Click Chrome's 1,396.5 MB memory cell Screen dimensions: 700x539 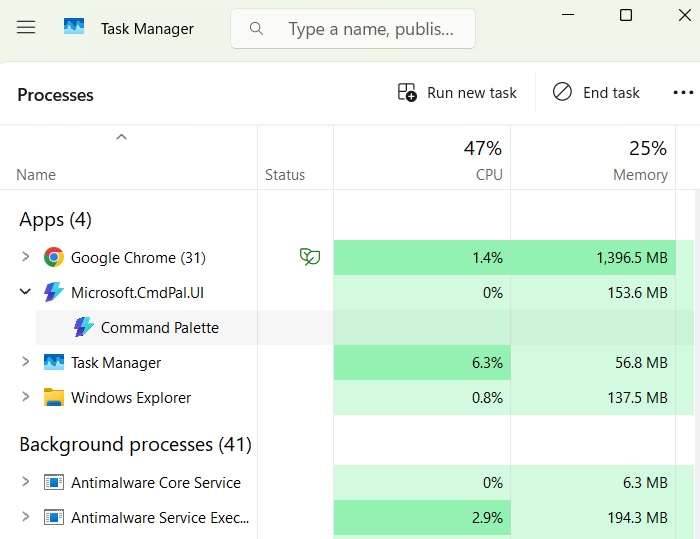(x=593, y=257)
